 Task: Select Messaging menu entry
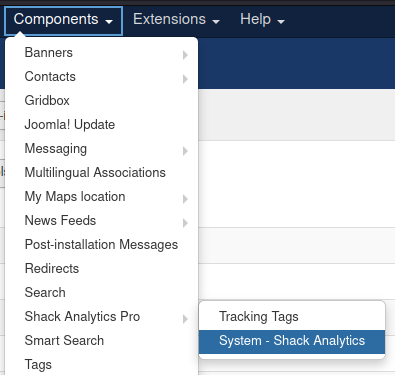click(x=102, y=149)
